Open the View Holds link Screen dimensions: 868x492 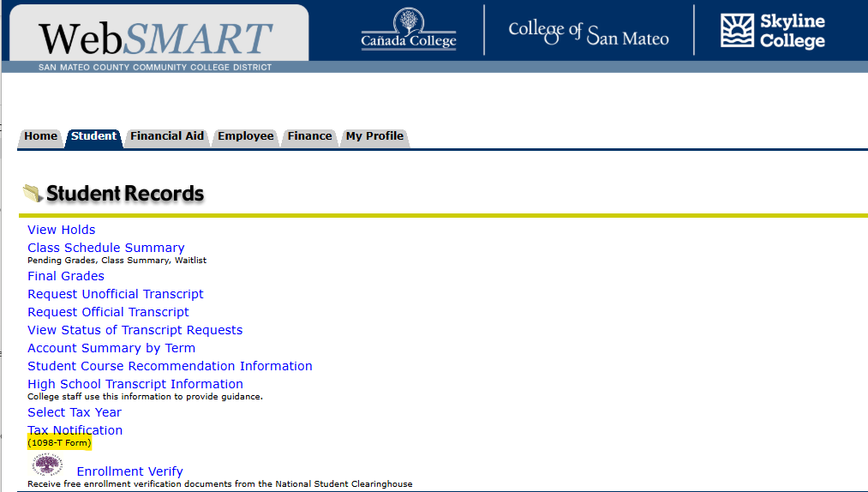click(x=62, y=230)
